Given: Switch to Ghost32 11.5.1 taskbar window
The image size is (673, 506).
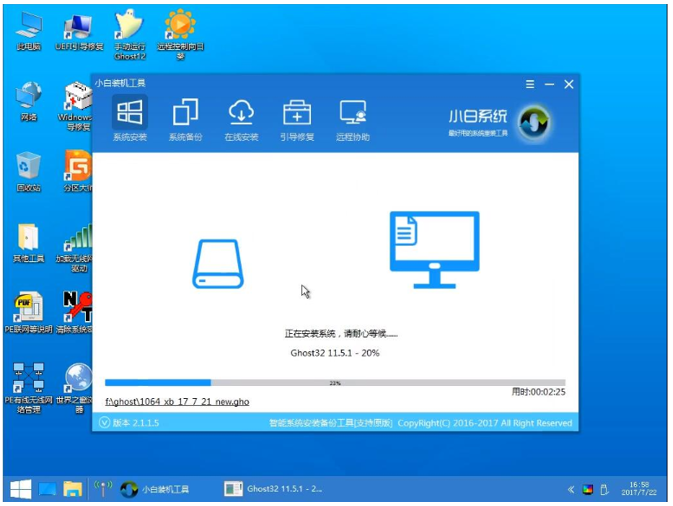Looking at the screenshot, I should (274, 489).
